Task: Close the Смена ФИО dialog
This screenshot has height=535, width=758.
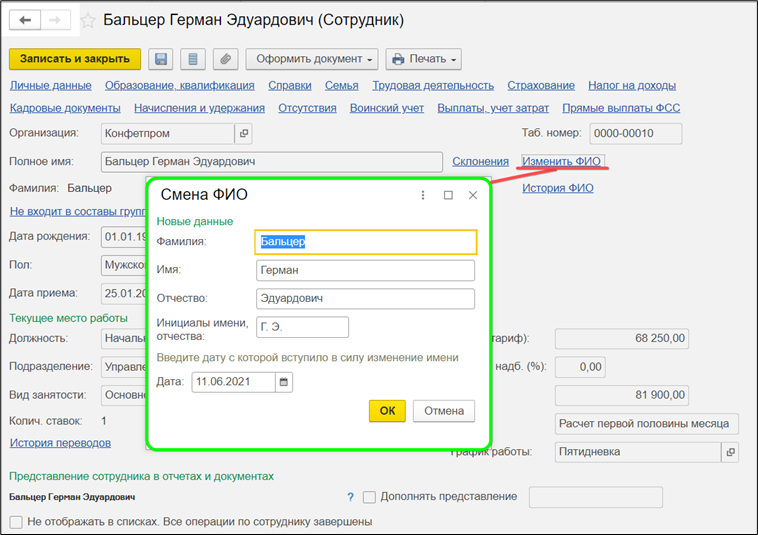Action: coord(473,195)
